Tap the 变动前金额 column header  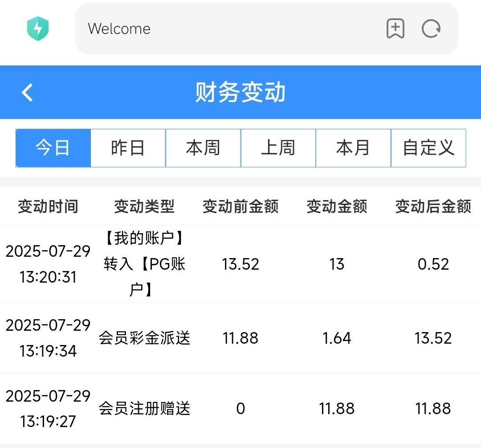tap(240, 207)
